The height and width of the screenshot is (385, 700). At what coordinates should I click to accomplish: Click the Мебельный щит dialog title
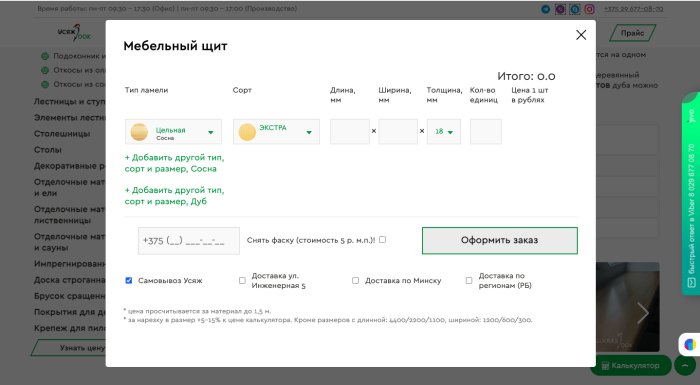coord(175,46)
